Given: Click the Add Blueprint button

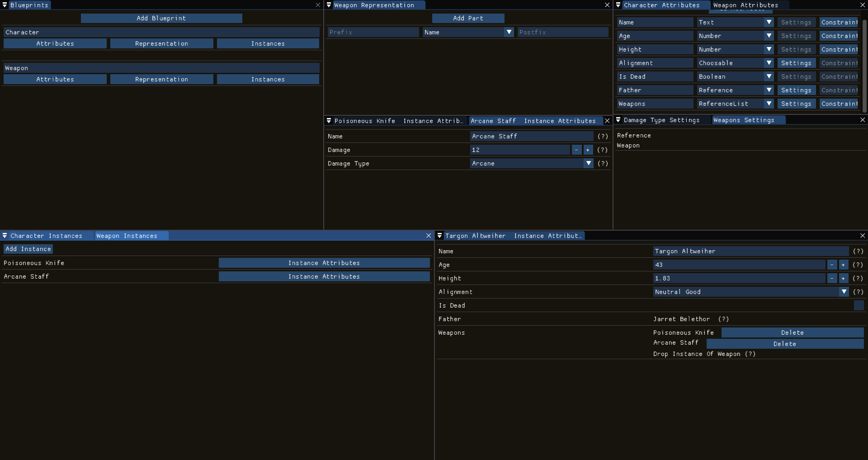Looking at the screenshot, I should pyautogui.click(x=161, y=18).
